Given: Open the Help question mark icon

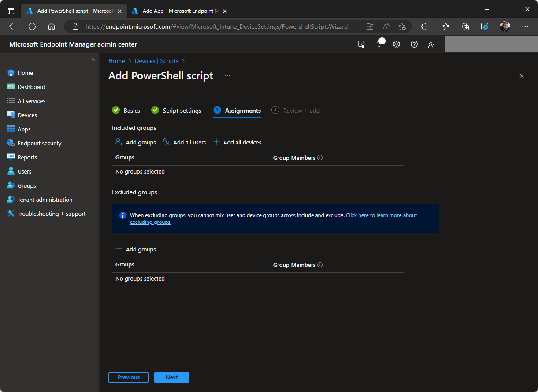Looking at the screenshot, I should coord(414,44).
